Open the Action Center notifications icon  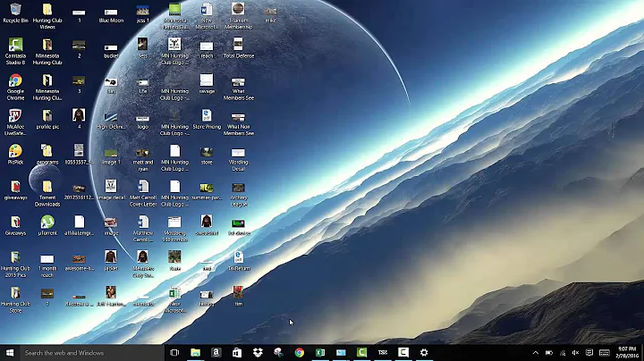coord(589,352)
